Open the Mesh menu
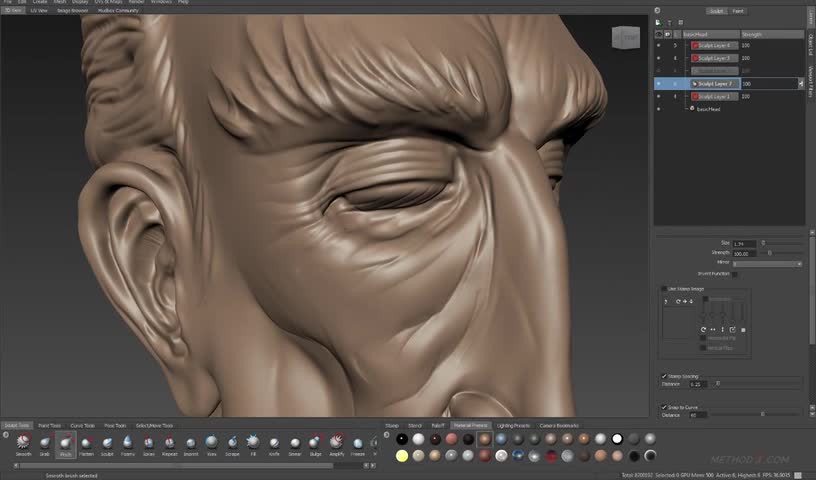 (x=59, y=2)
